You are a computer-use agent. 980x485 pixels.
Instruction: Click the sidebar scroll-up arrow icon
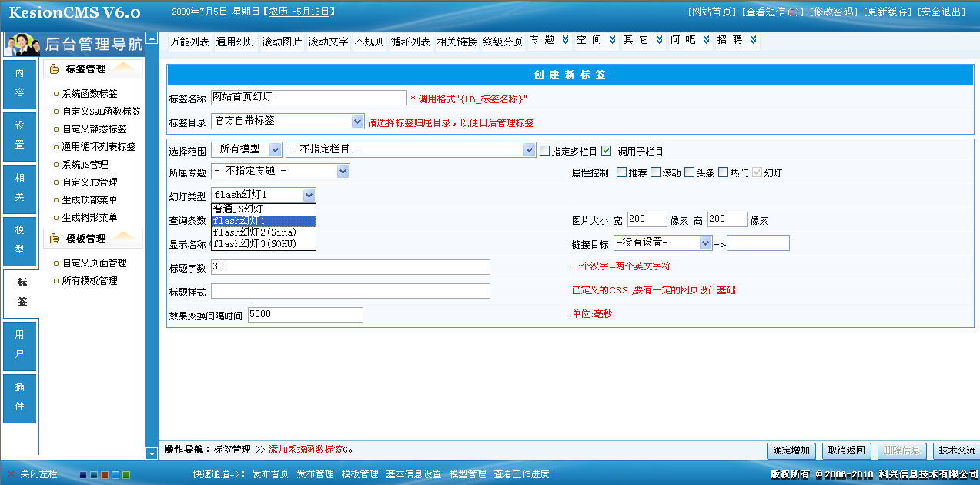point(152,38)
